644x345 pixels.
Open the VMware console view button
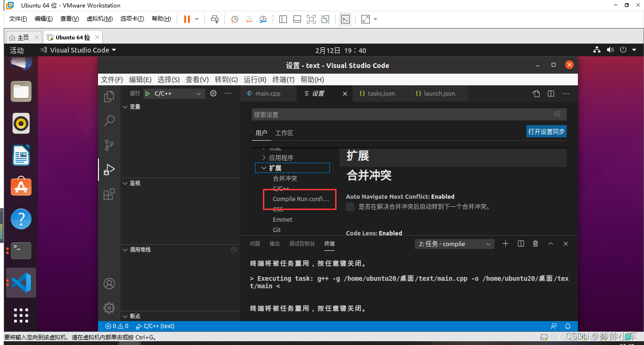[345, 19]
